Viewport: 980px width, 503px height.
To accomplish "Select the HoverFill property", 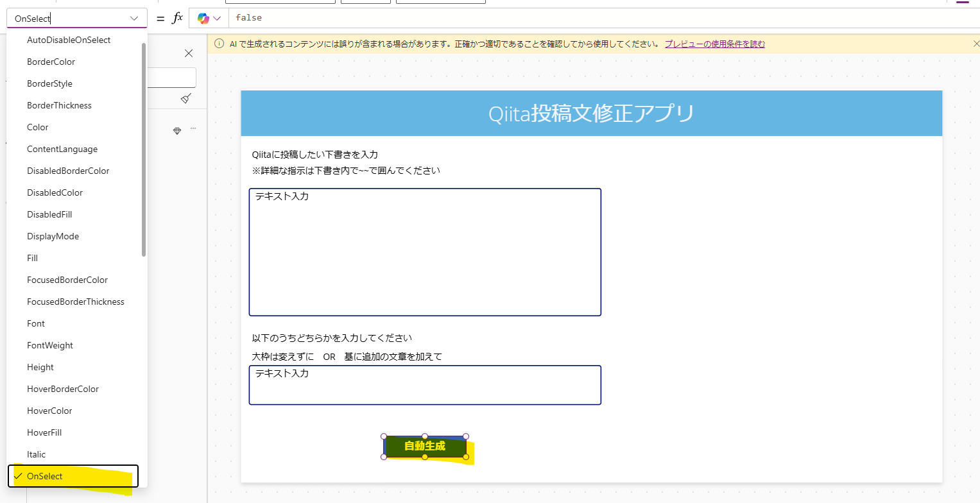I will (44, 432).
